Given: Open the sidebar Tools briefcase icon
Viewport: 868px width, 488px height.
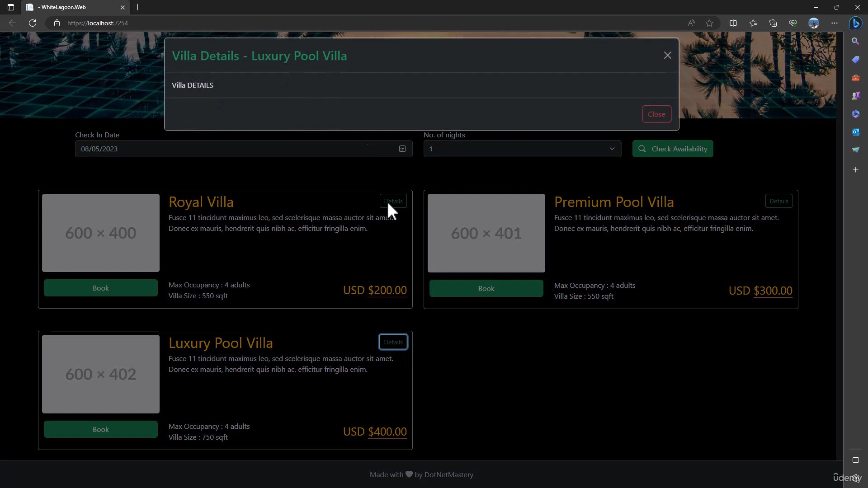Looking at the screenshot, I should coord(855,78).
